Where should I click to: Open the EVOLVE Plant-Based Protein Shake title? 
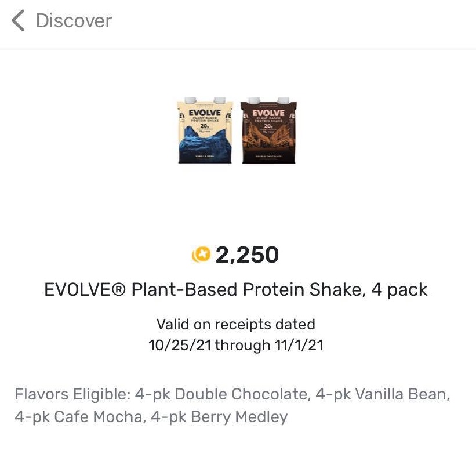[236, 289]
